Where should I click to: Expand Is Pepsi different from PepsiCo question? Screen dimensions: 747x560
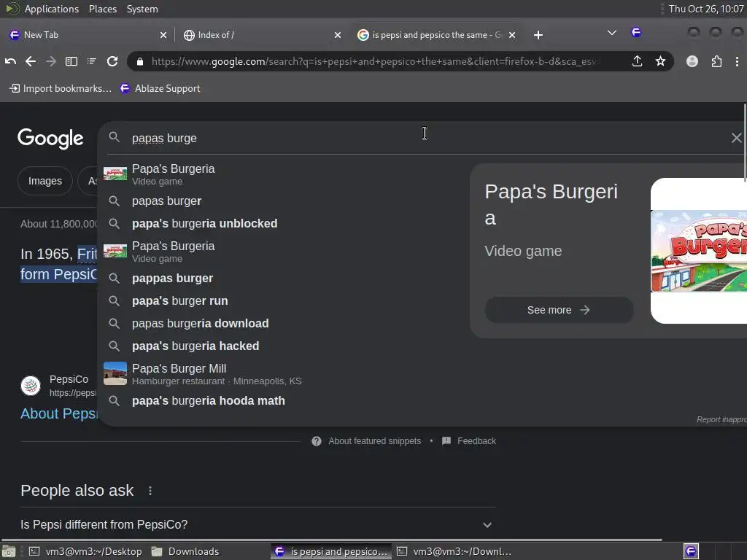pos(258,525)
